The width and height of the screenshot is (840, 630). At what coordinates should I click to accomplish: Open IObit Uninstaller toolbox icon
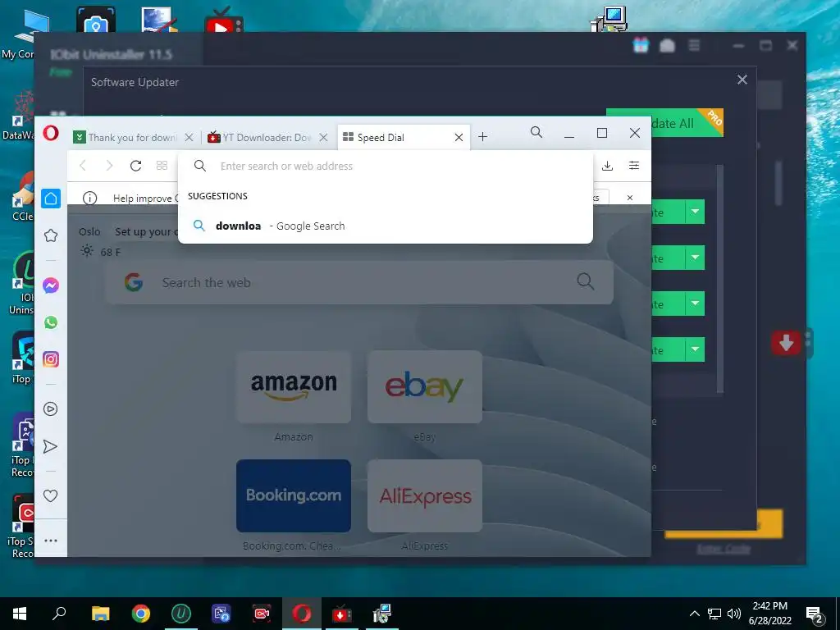667,46
